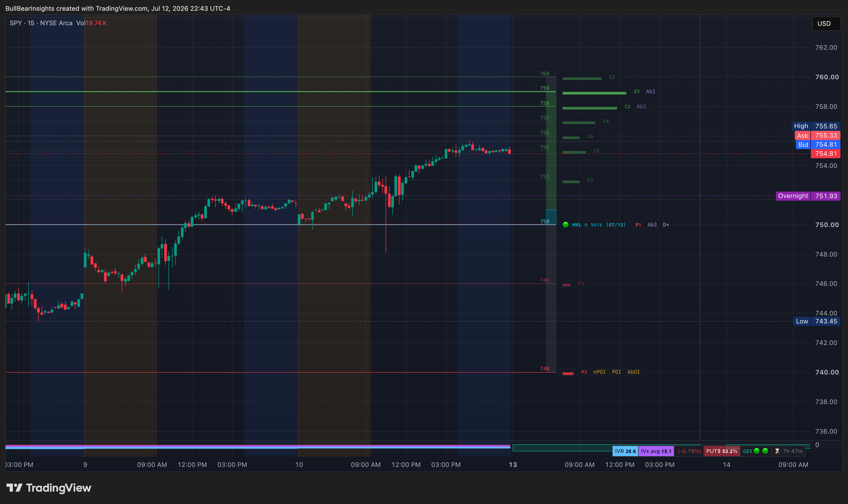
Task: Click the C5 call level label
Action: [x=596, y=151]
